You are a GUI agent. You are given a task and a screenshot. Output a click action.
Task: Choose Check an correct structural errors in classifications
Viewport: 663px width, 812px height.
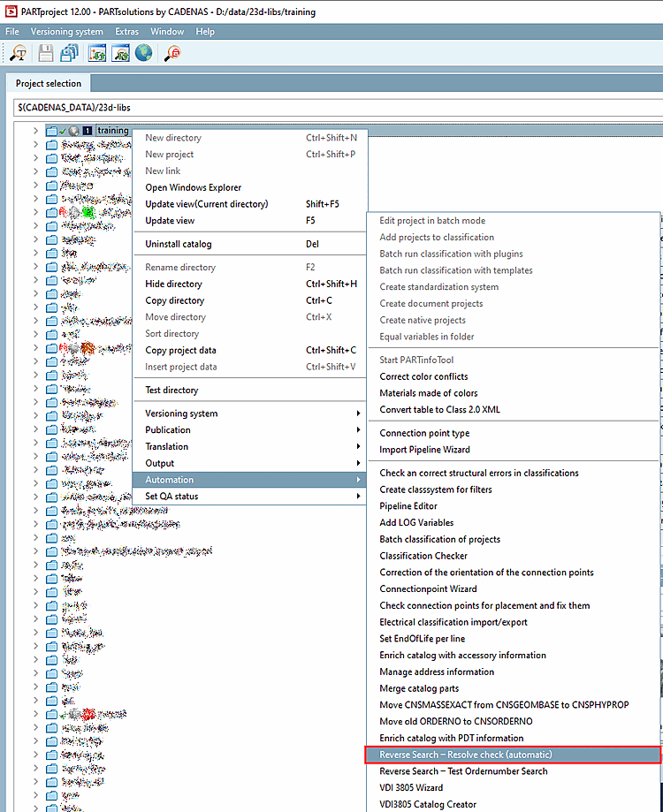pyautogui.click(x=513, y=473)
